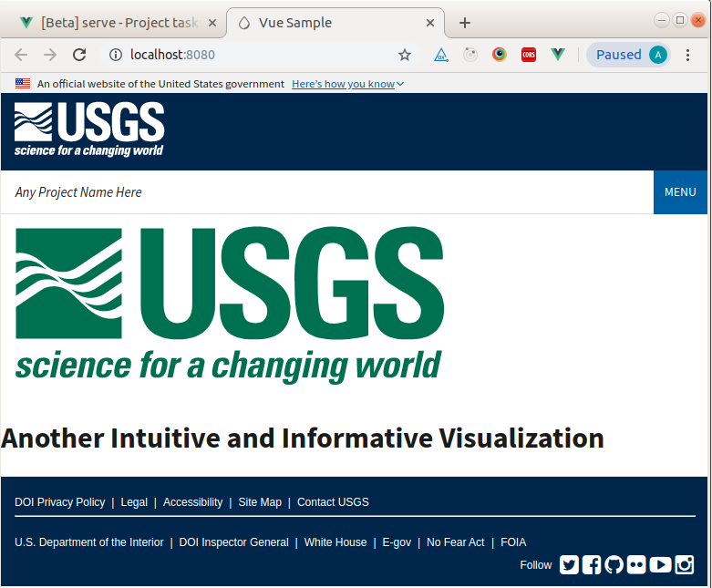
Task: Open USGS GitHub icon
Action: [x=614, y=565]
